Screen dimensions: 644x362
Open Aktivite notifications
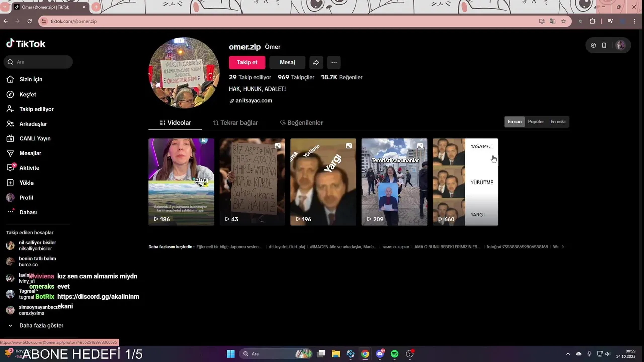29,168
